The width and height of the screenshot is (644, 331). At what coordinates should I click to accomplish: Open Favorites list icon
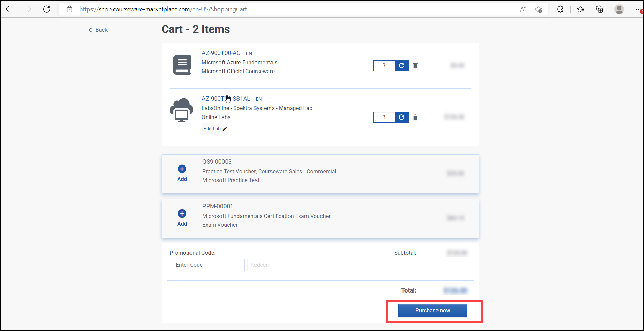(x=581, y=9)
